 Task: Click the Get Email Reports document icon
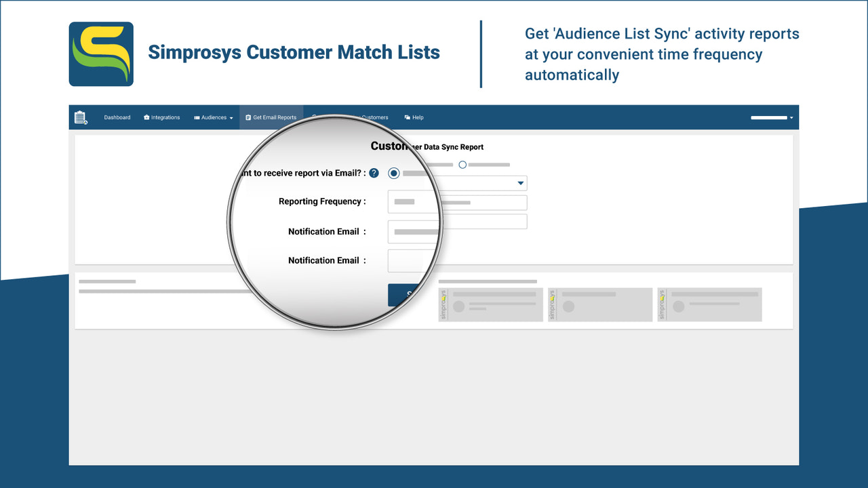point(248,117)
